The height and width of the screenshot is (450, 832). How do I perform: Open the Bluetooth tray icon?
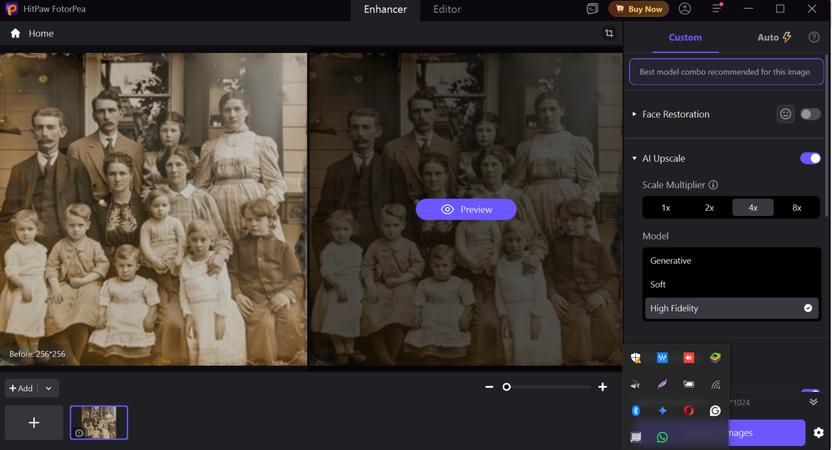pyautogui.click(x=636, y=411)
